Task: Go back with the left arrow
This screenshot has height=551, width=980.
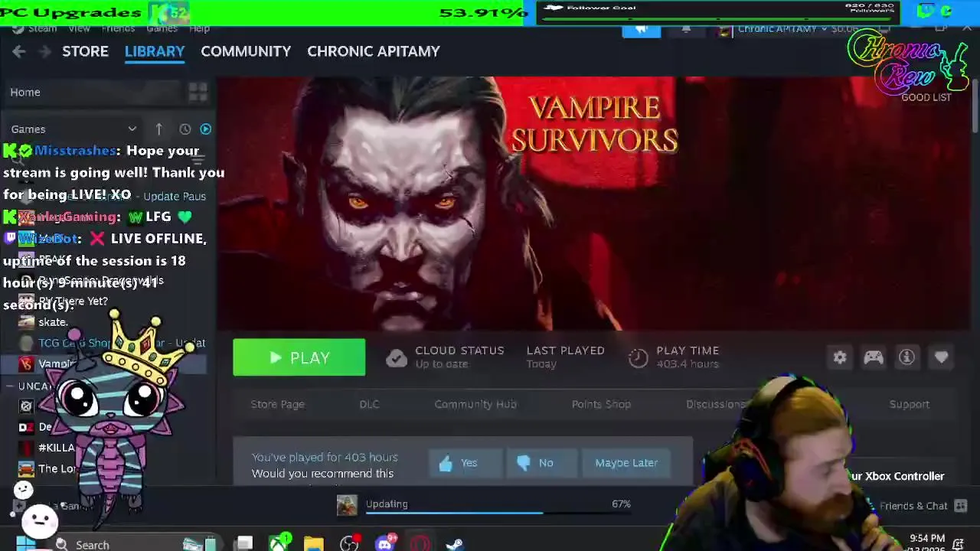Action: coord(19,51)
